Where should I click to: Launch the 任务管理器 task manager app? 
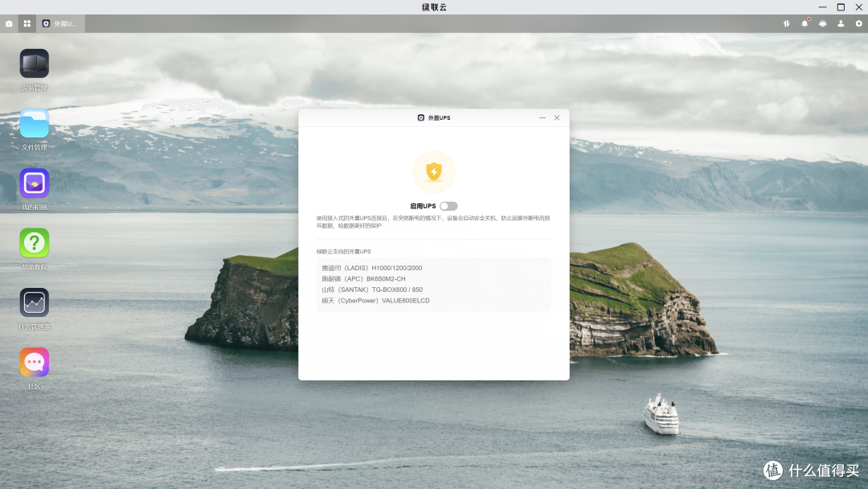click(35, 303)
